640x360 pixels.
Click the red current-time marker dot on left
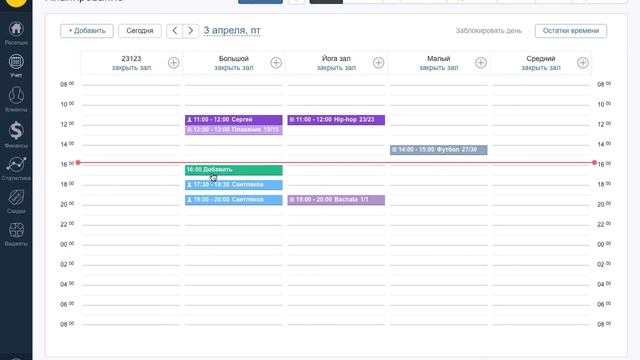pos(78,162)
